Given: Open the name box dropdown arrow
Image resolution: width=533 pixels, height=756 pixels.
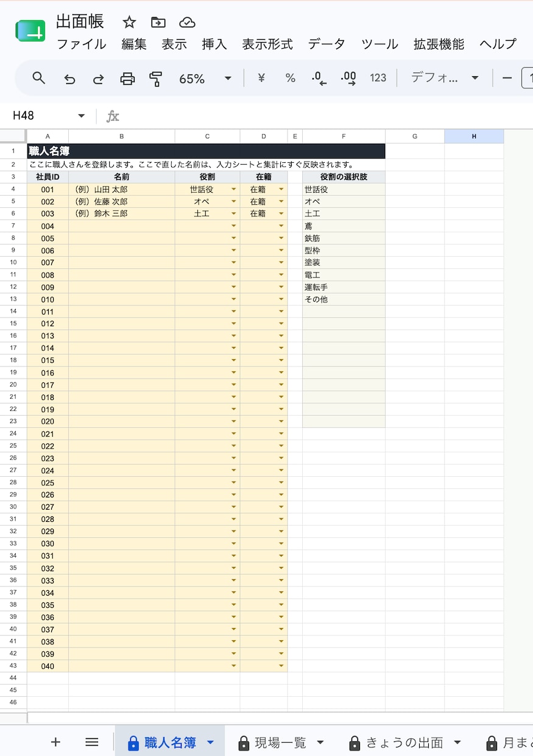Looking at the screenshot, I should click(x=81, y=116).
